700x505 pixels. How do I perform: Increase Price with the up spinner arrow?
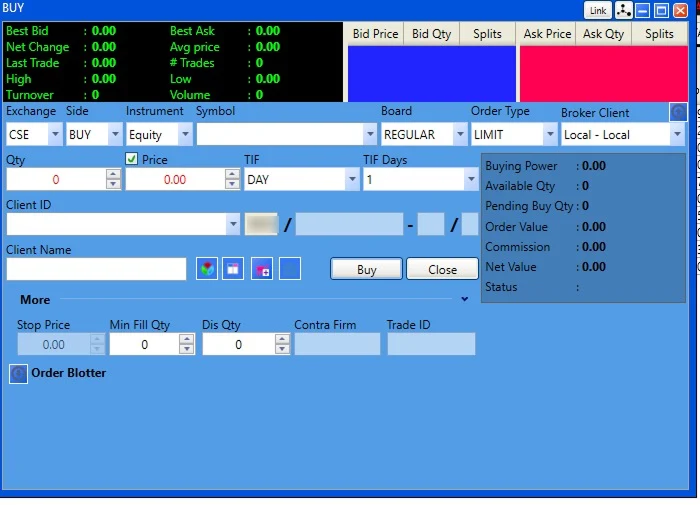tap(232, 174)
